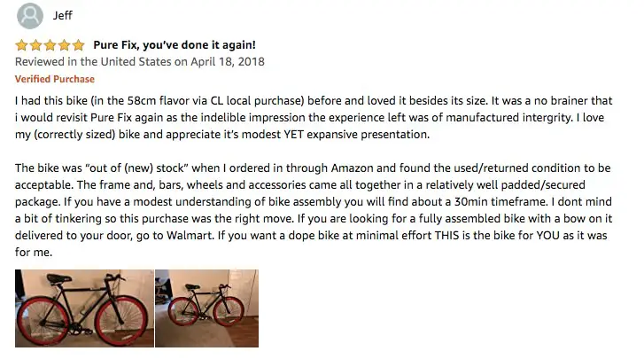Click the bike saddle in first photo
This screenshot has width=644, height=359.
pos(59,279)
